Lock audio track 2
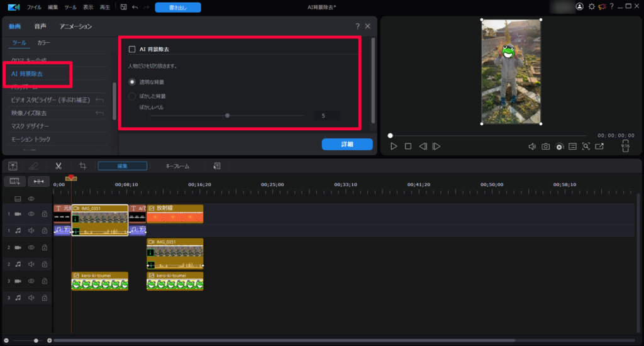Screen dimensions: 644x346 coord(45,264)
